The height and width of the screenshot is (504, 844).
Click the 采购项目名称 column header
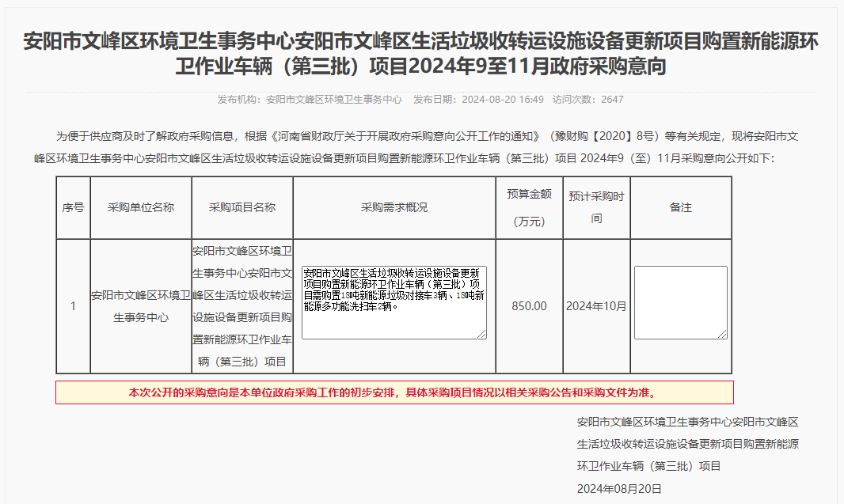(242, 207)
